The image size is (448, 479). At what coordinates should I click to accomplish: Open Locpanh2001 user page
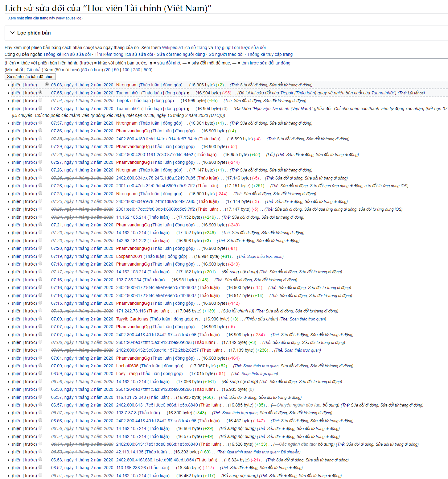129,256
